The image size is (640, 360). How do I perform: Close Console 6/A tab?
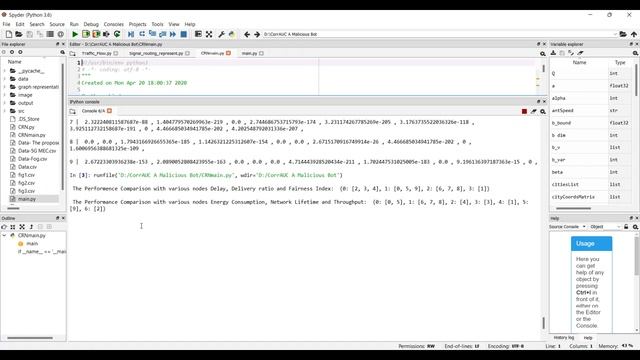[109, 111]
